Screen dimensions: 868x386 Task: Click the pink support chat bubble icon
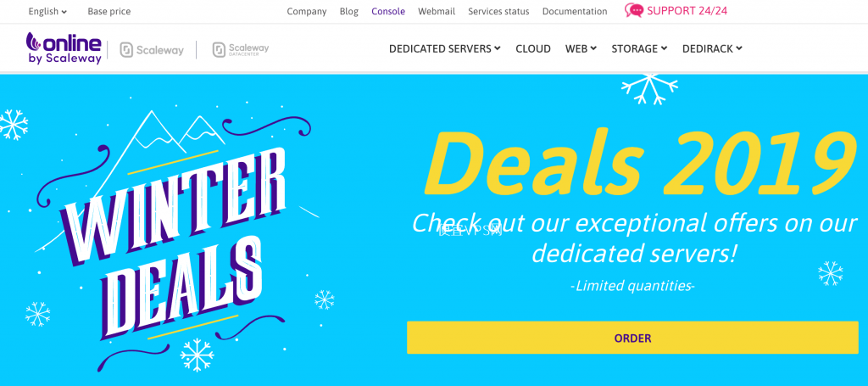(x=634, y=10)
